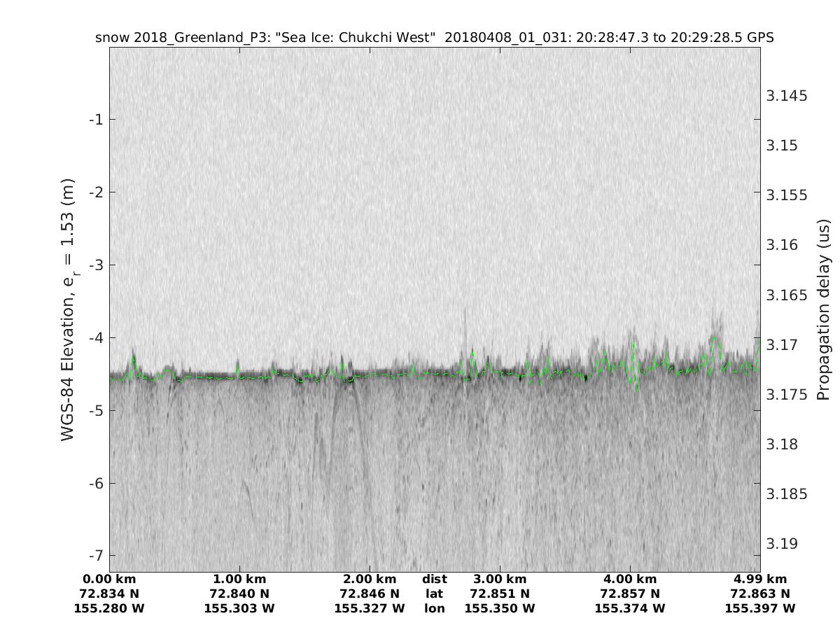Click the -1 elevation tick label
The width and height of the screenshot is (840, 630).
96,120
